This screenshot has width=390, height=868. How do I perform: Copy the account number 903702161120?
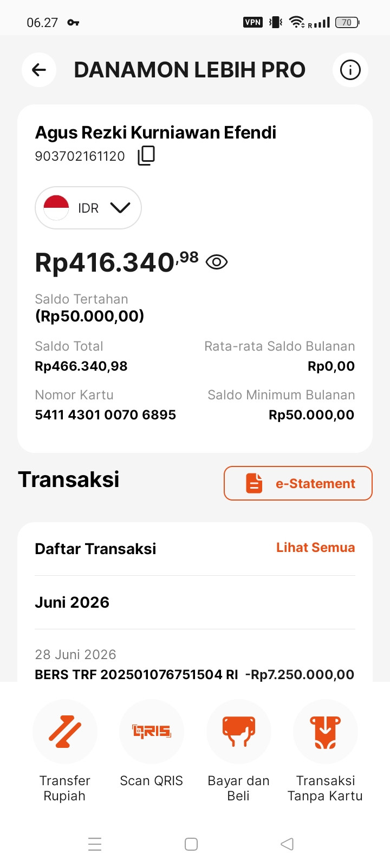click(146, 155)
